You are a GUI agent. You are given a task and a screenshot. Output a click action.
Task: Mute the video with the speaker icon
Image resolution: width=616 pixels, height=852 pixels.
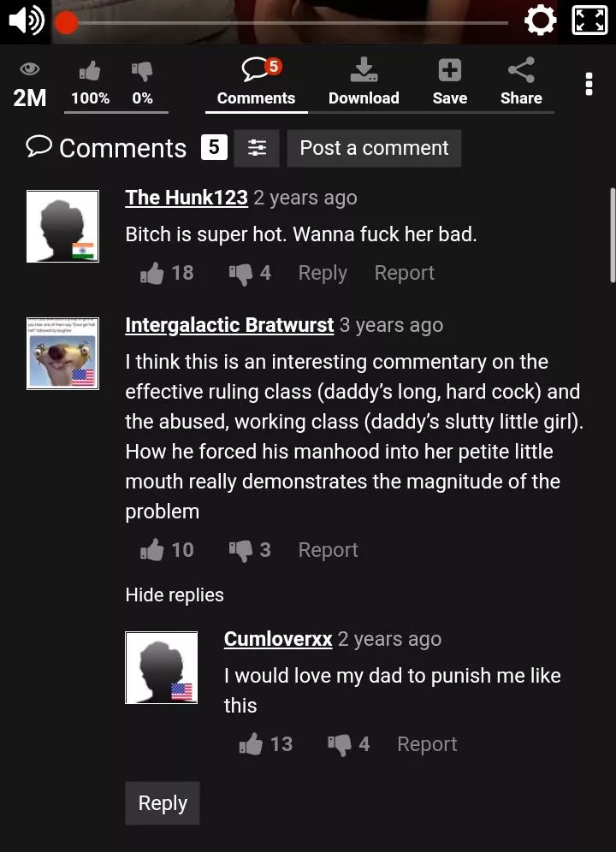(x=27, y=21)
